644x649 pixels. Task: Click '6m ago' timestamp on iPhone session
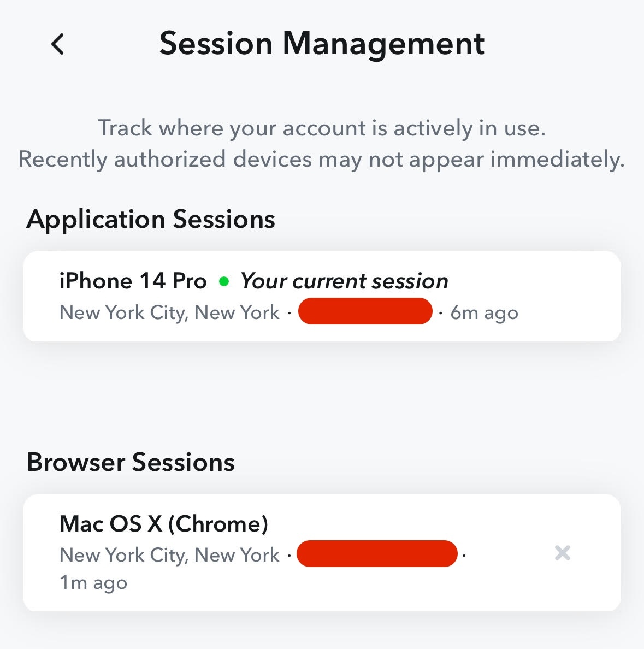point(483,312)
